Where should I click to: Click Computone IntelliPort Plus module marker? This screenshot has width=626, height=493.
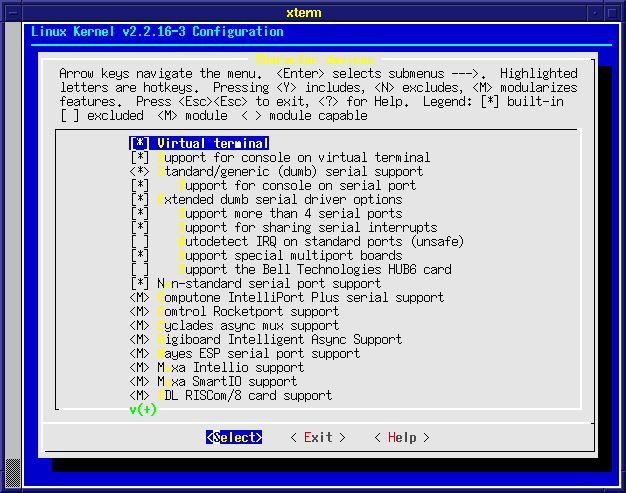click(x=140, y=297)
